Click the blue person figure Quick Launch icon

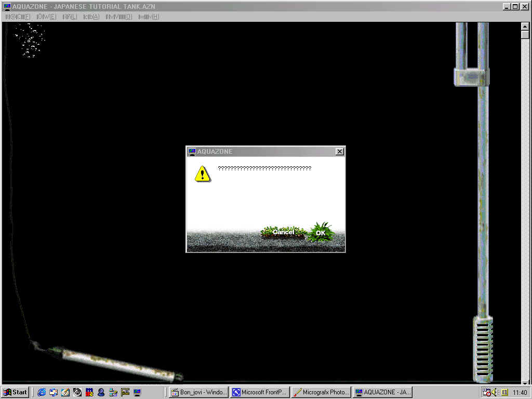pos(101,392)
